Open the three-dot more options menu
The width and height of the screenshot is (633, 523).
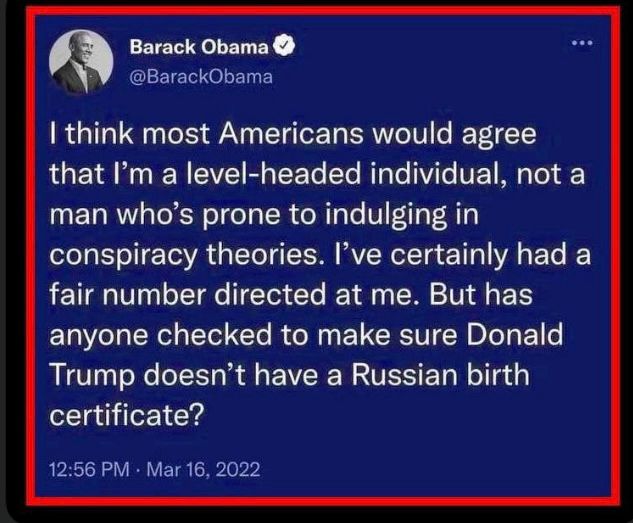pos(583,42)
